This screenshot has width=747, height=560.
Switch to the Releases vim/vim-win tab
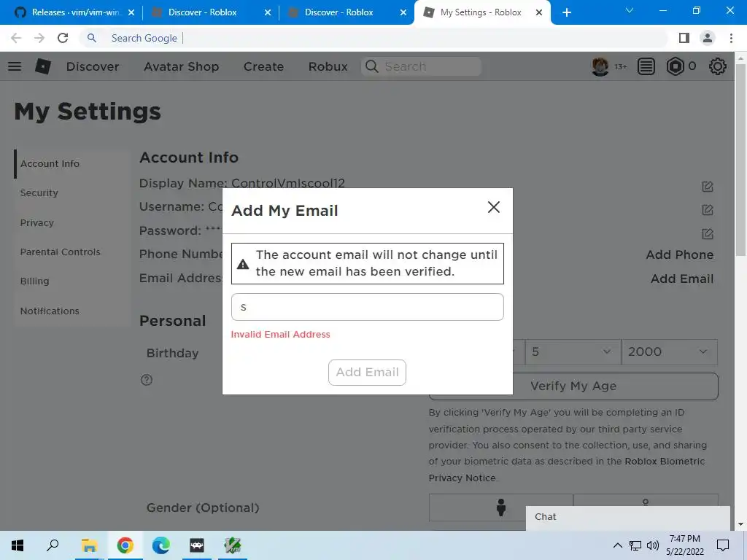pos(75,12)
